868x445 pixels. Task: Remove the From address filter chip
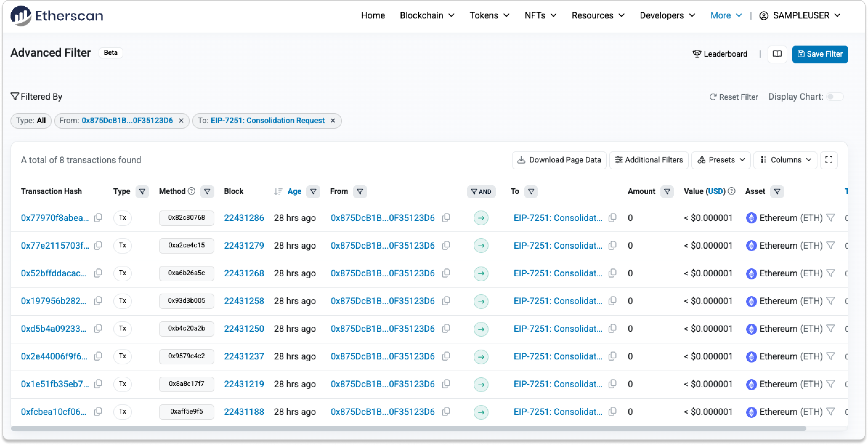(181, 121)
